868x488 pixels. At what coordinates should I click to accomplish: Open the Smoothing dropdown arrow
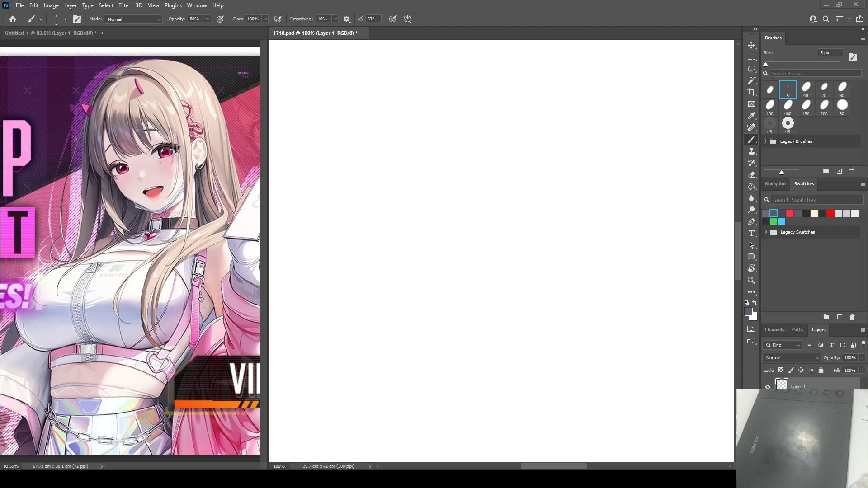point(335,19)
